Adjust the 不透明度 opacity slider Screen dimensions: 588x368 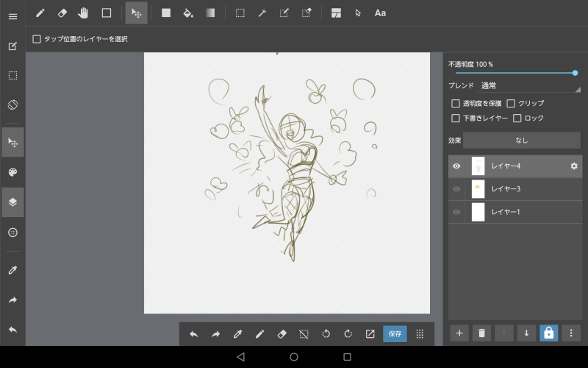pos(514,73)
